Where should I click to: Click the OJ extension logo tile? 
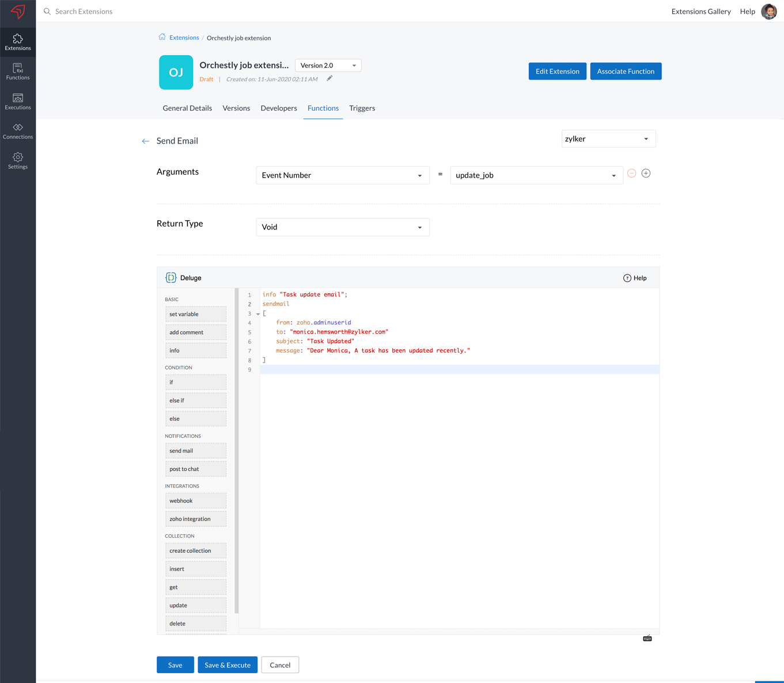(176, 72)
